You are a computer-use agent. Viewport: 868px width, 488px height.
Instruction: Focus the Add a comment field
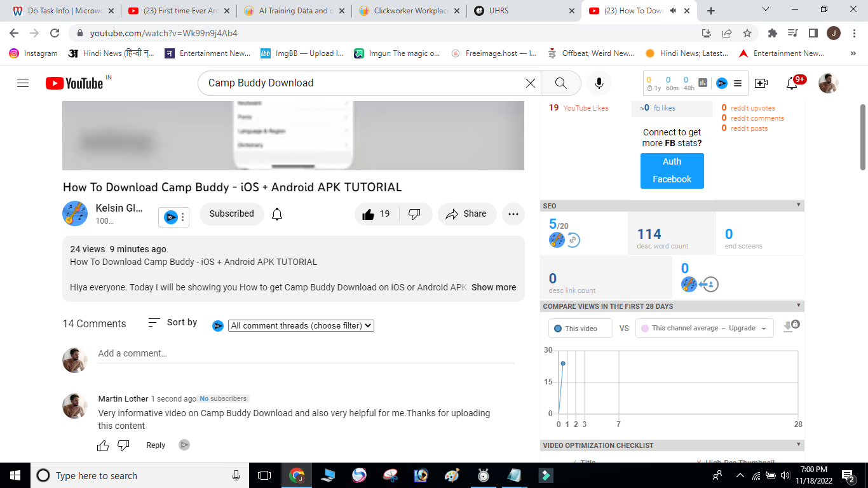pos(306,353)
